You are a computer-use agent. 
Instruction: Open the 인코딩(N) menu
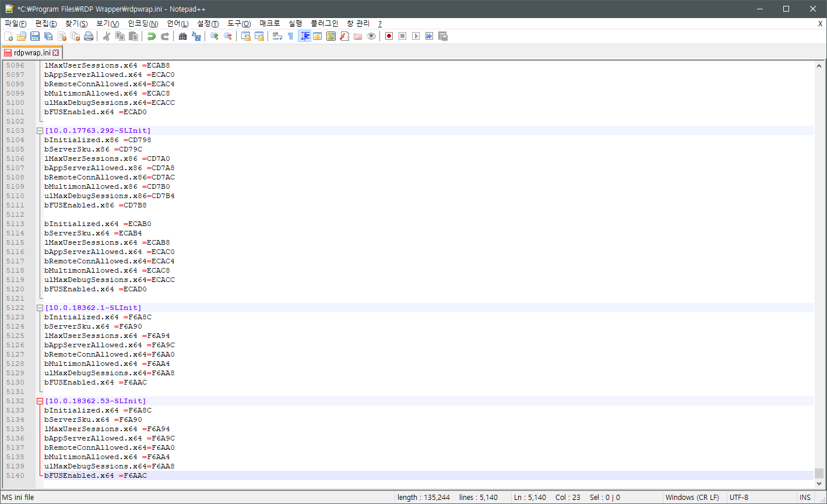(x=143, y=23)
